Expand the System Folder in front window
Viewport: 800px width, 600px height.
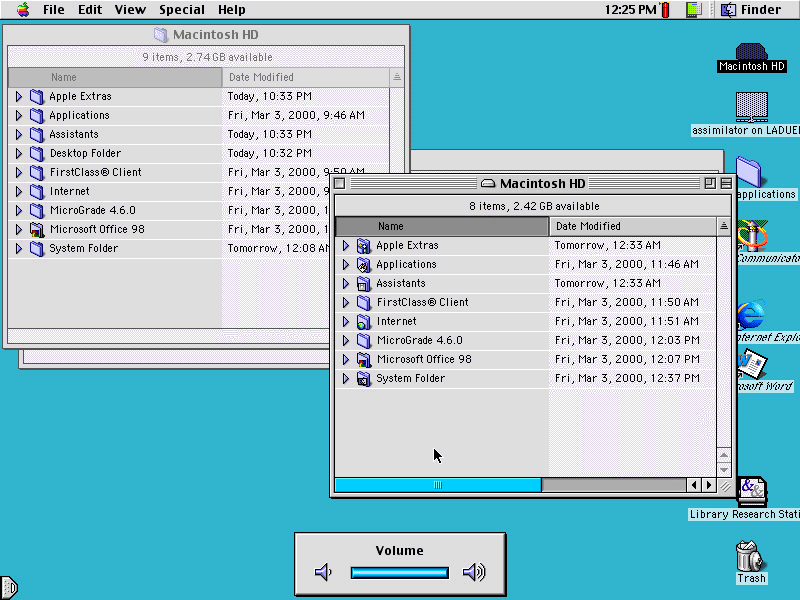tap(346, 379)
